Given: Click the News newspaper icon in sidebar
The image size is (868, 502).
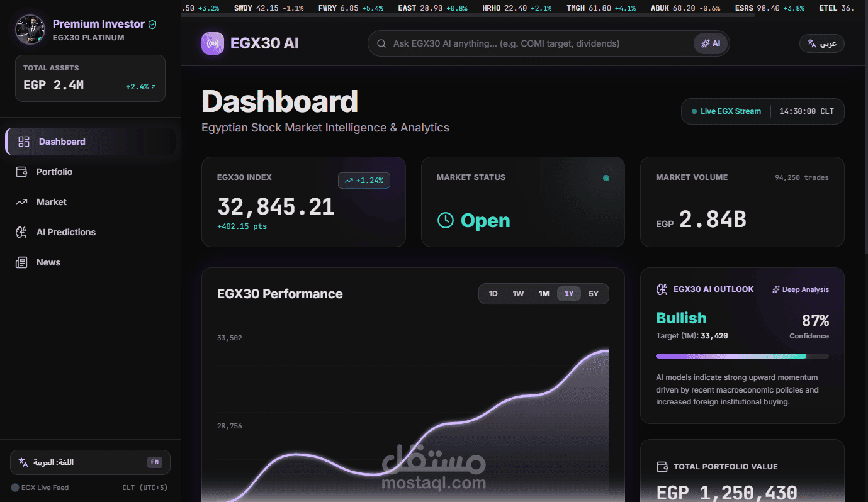Looking at the screenshot, I should pos(21,262).
